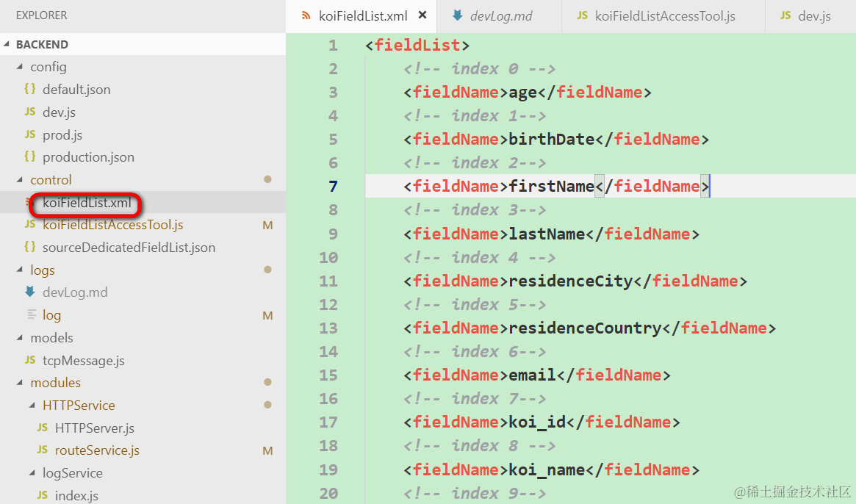Viewport: 856px width, 504px height.
Task: Click line number 7 in the gutter
Action: [333, 187]
